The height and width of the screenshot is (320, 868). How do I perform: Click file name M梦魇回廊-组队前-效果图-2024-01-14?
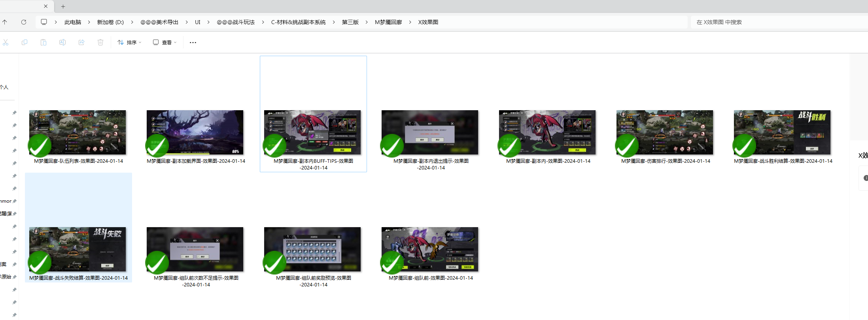431,278
